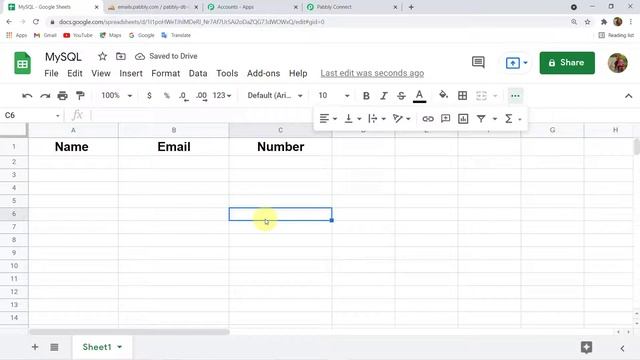Open the Help menu
Viewport: 640px width, 360px height.
pyautogui.click(x=298, y=73)
